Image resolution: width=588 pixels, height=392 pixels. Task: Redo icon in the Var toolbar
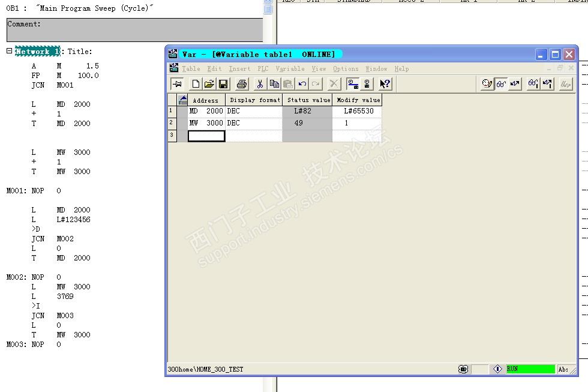coord(316,83)
